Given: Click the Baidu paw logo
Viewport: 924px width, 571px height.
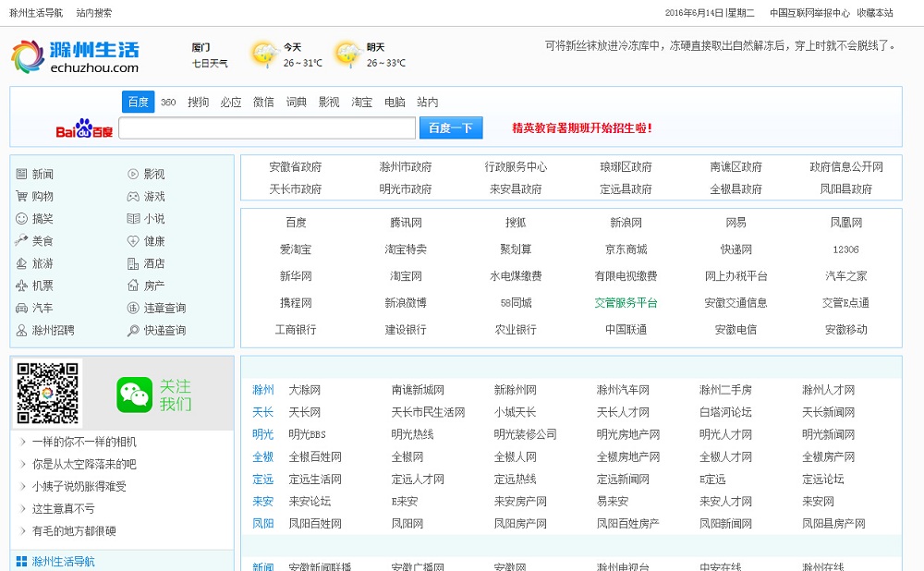Looking at the screenshot, I should pos(84,128).
